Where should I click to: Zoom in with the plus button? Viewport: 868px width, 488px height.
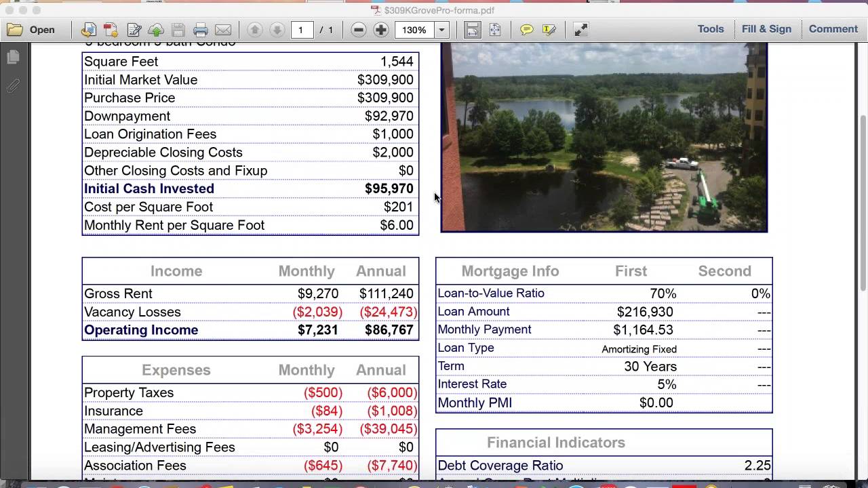[x=381, y=30]
